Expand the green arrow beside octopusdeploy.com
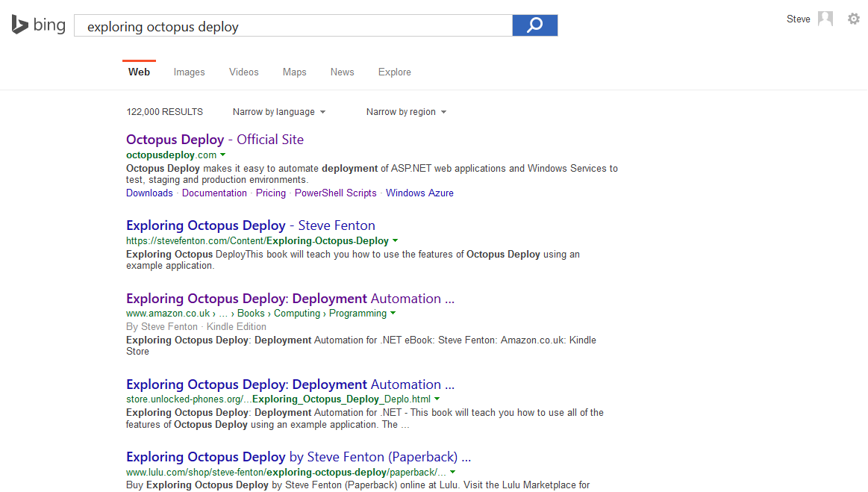The image size is (868, 492). [223, 155]
